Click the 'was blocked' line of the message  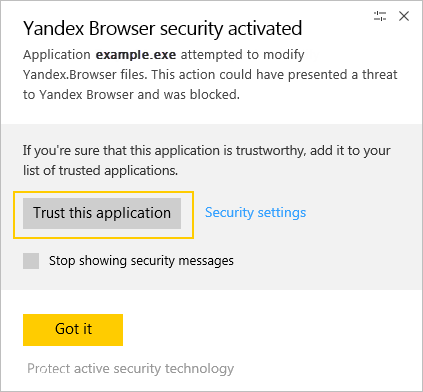pyautogui.click(x=131, y=95)
